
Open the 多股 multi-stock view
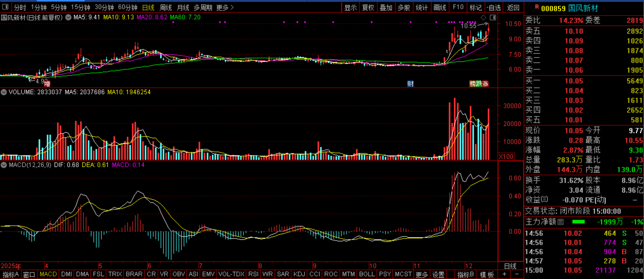tap(404, 8)
